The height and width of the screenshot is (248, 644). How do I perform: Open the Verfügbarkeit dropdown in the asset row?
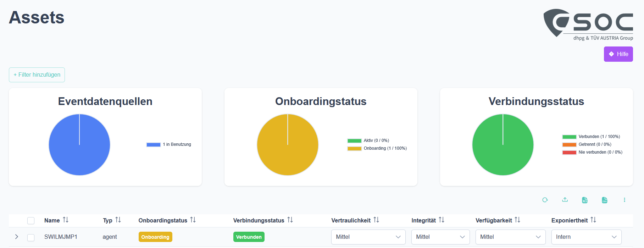click(510, 237)
